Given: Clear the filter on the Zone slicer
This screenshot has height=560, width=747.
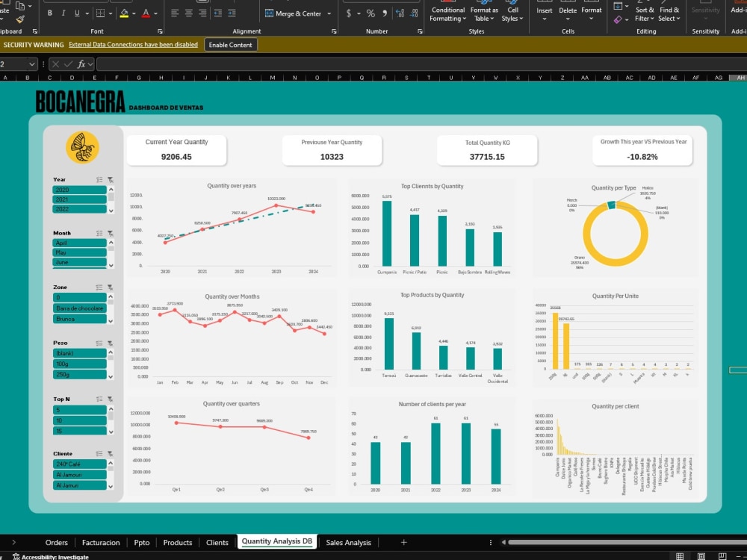Looking at the screenshot, I should click(x=110, y=287).
